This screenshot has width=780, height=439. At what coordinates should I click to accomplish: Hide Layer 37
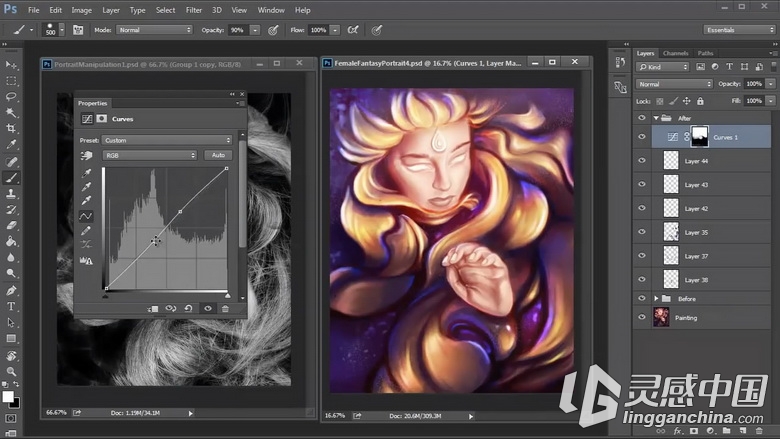(x=642, y=256)
